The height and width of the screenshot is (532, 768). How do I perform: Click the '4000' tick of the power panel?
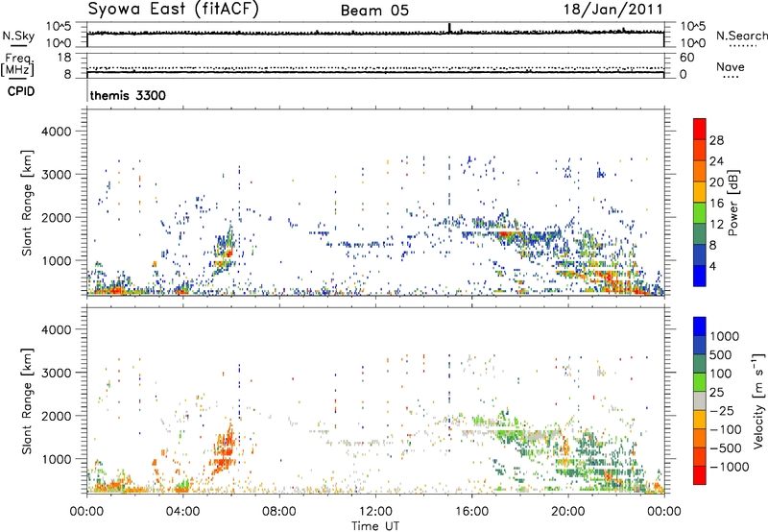[x=56, y=132]
